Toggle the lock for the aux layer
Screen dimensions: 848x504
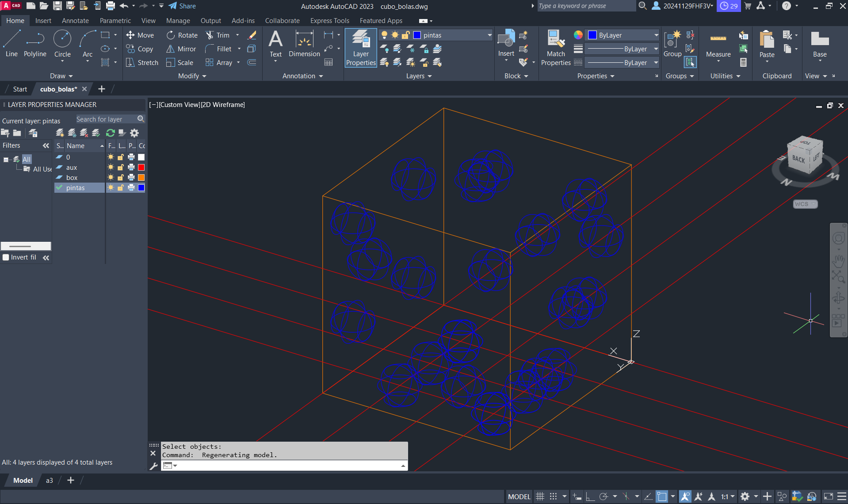tap(121, 168)
